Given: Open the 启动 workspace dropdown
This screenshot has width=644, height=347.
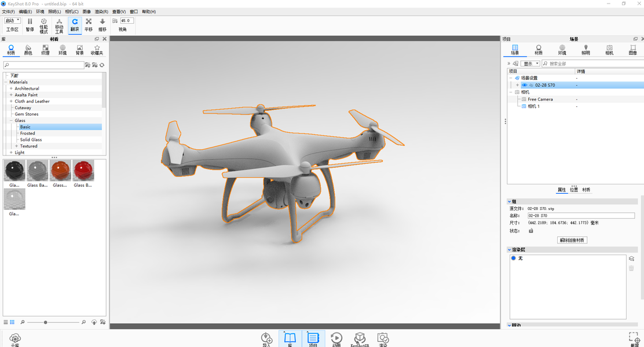Looking at the screenshot, I should coord(12,20).
